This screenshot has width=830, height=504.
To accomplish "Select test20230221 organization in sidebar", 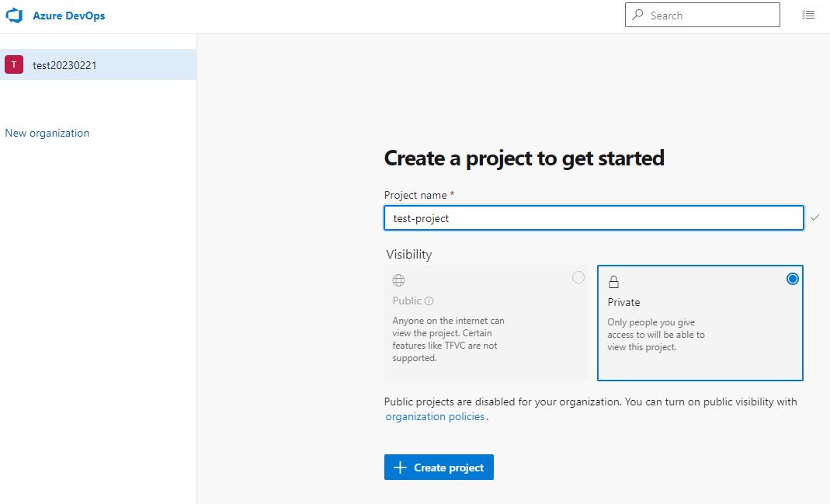I will coord(99,64).
